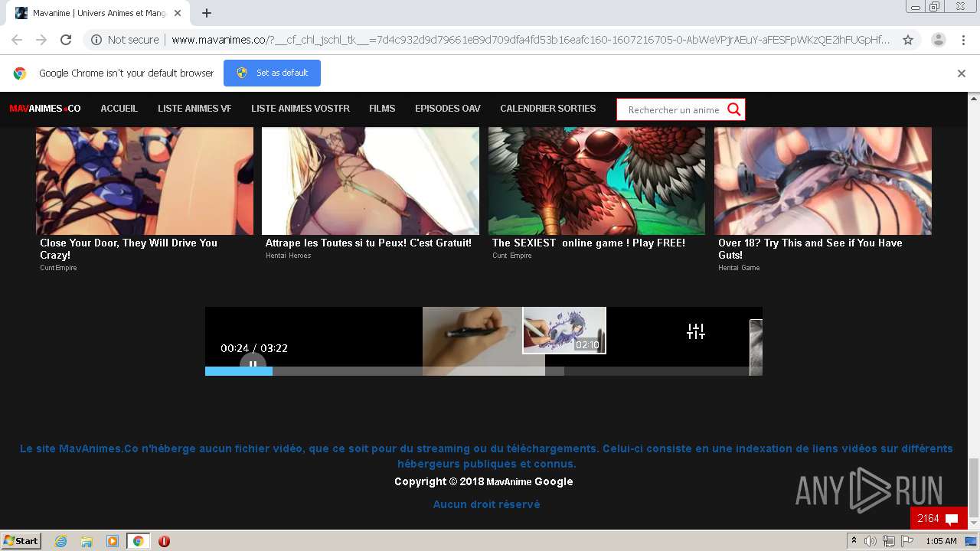Launch Internet Explorer from taskbar

[60, 541]
